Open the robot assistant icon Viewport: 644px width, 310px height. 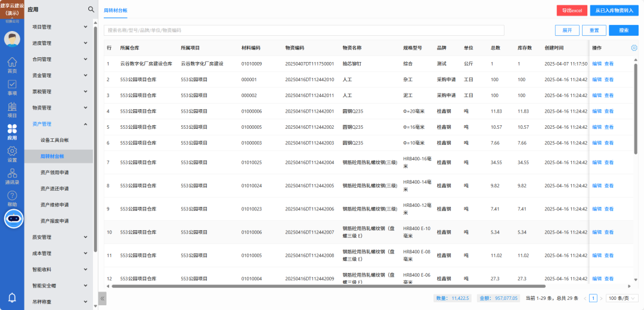click(13, 219)
